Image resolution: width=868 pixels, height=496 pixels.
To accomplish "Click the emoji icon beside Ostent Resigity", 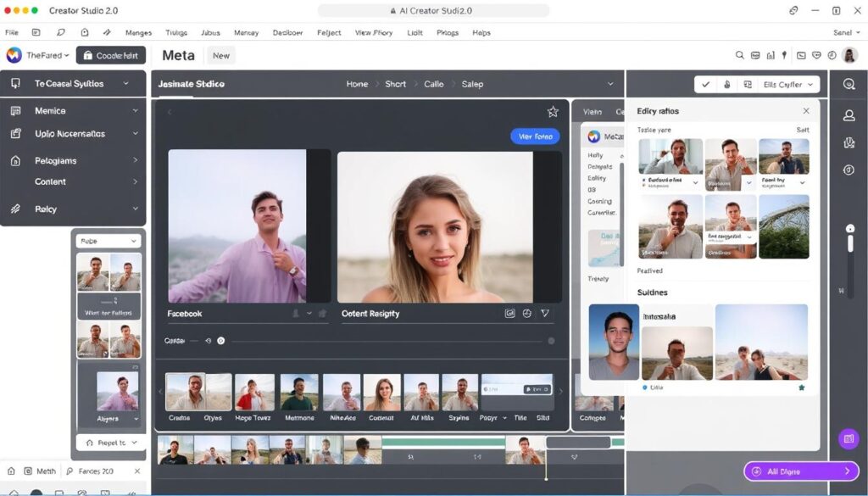I will pyautogui.click(x=527, y=313).
